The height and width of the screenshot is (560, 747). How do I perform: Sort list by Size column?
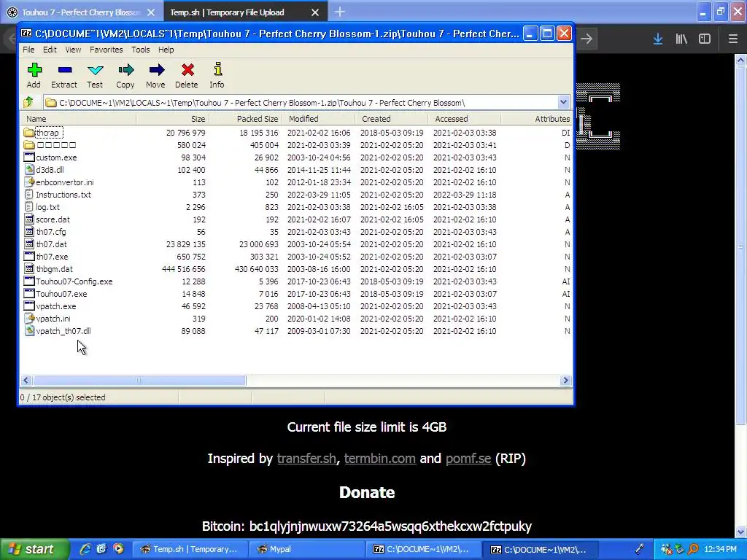[x=172, y=119]
